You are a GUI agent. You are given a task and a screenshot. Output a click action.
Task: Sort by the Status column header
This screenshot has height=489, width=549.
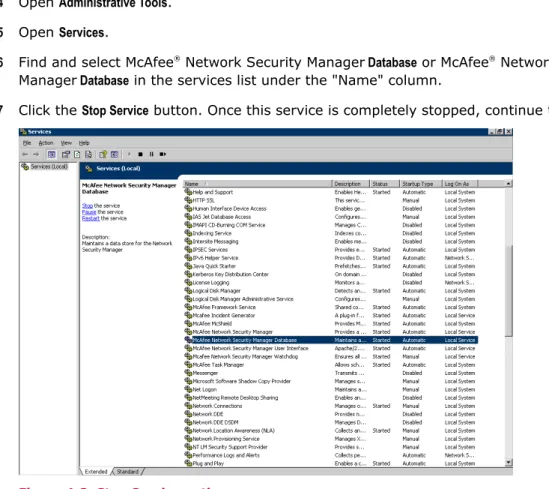pos(384,184)
